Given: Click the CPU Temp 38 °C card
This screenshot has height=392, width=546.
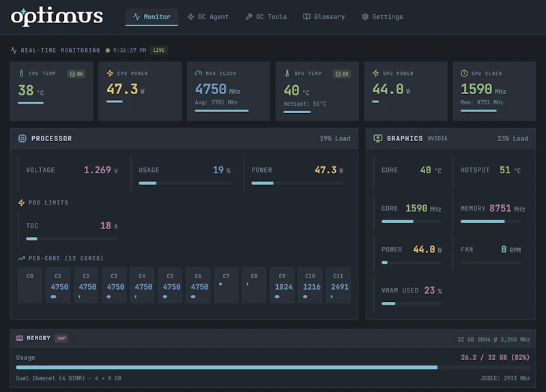Looking at the screenshot, I should [52, 91].
